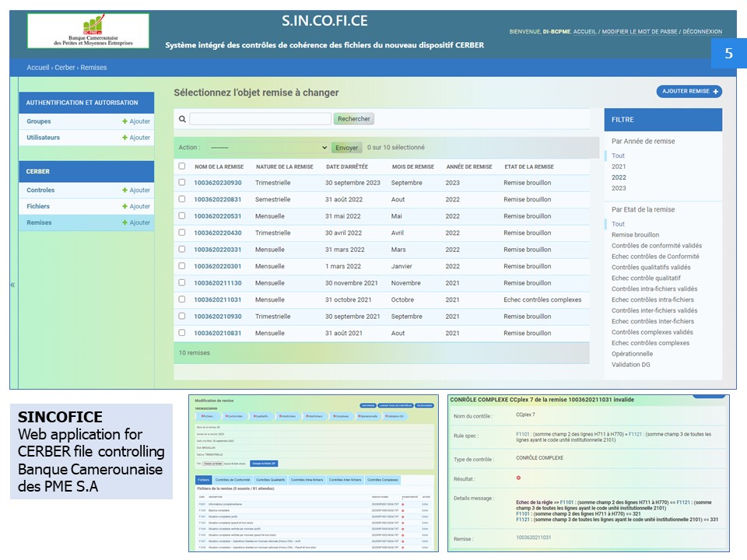This screenshot has width=747, height=560.
Task: Check the box for remise 1003620210831
Action: click(182, 332)
